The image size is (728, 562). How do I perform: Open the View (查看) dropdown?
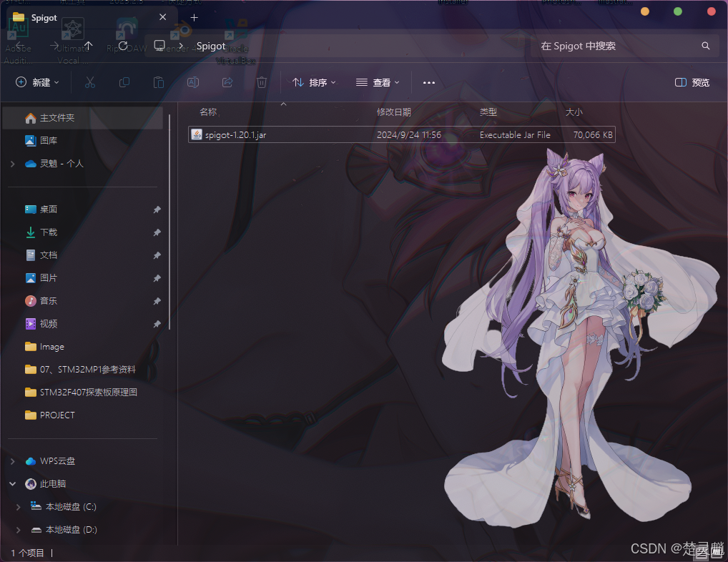coord(378,83)
